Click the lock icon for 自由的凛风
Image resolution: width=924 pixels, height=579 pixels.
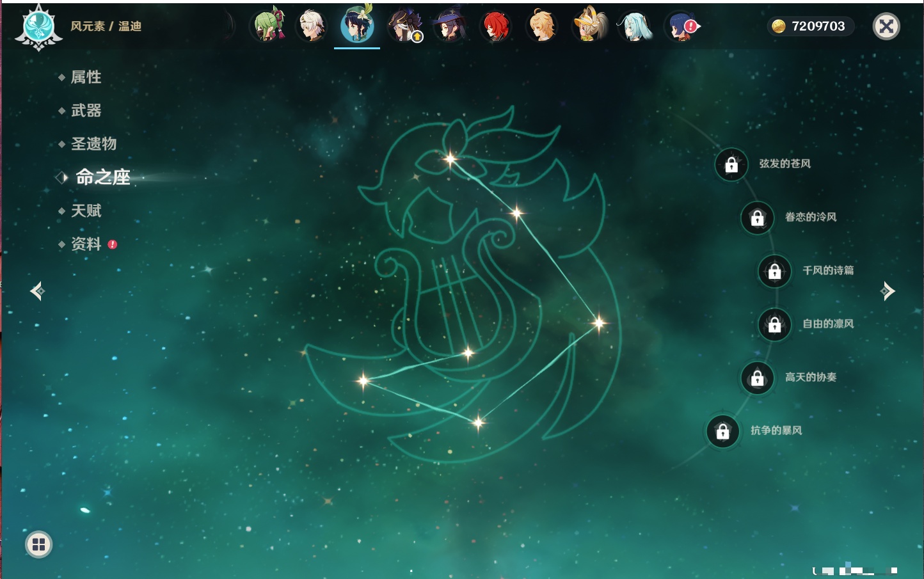774,325
